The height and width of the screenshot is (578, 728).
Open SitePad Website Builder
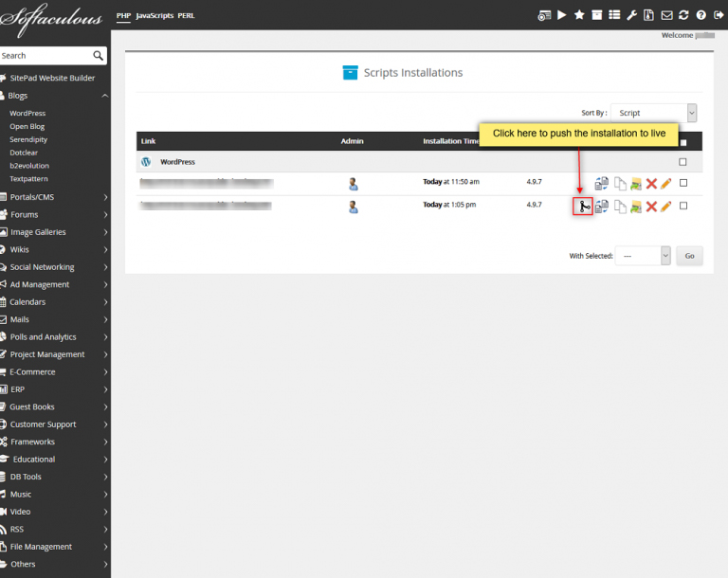[52, 78]
